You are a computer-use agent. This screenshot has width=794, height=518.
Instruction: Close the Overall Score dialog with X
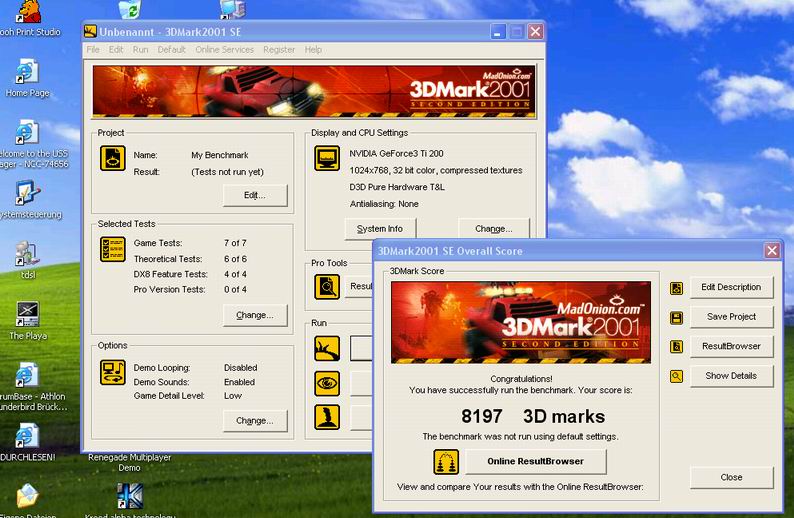772,251
